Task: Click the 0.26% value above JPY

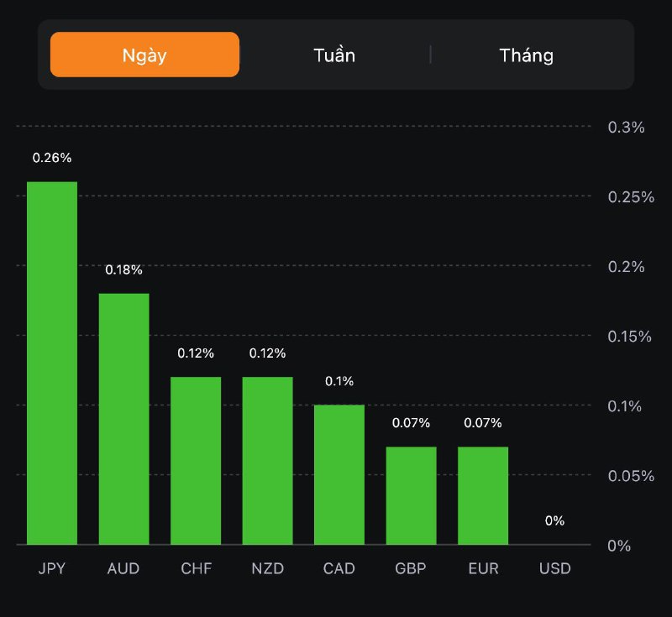Action: click(x=52, y=158)
